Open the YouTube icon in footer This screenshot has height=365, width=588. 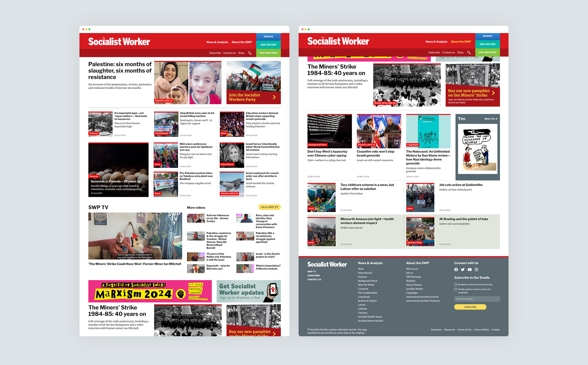click(x=469, y=270)
